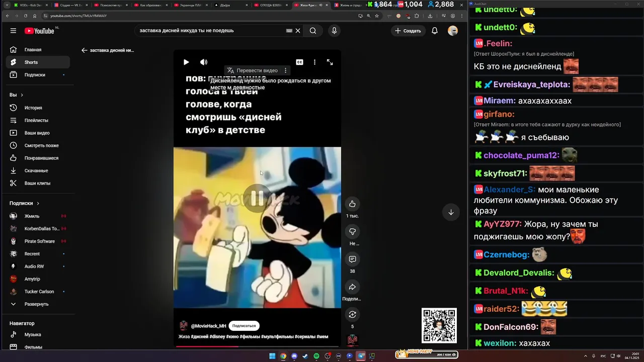Open the #мем hashtag
Screen dimensions: 644x362
pyautogui.click(x=322, y=336)
